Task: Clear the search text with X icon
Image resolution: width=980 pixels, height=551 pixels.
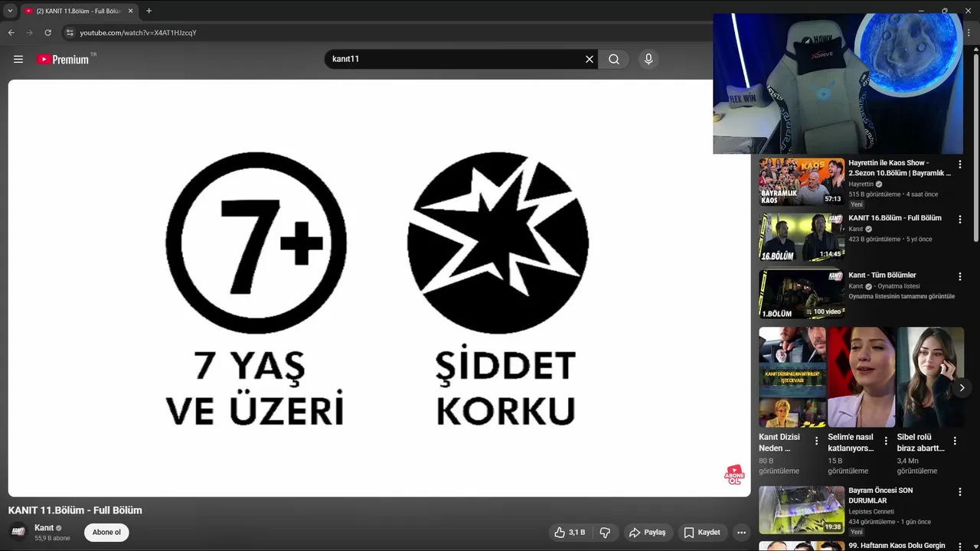Action: 590,59
